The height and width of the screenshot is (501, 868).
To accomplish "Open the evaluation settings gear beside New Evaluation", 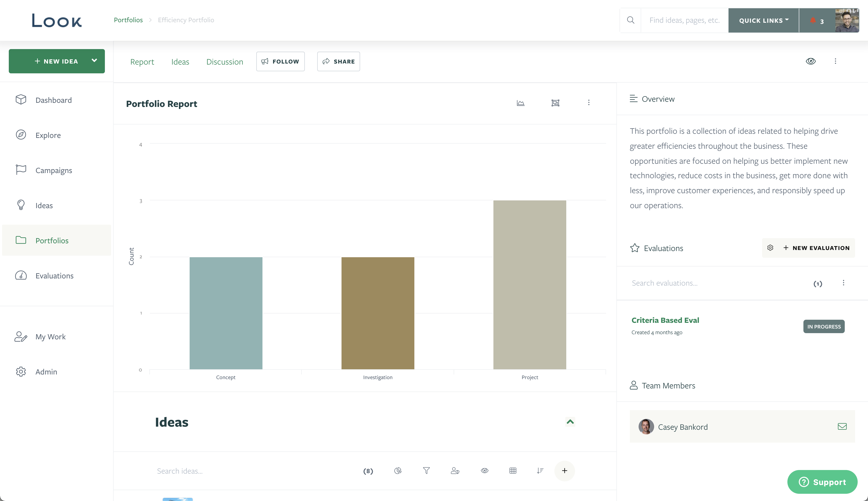I will (770, 247).
